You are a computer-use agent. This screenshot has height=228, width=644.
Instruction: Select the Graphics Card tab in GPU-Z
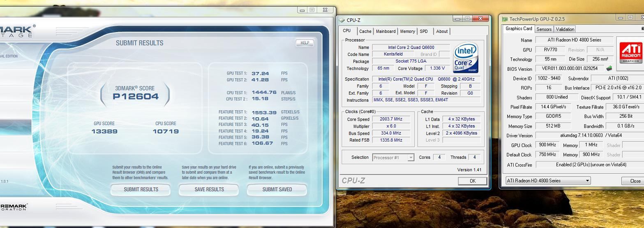519,29
